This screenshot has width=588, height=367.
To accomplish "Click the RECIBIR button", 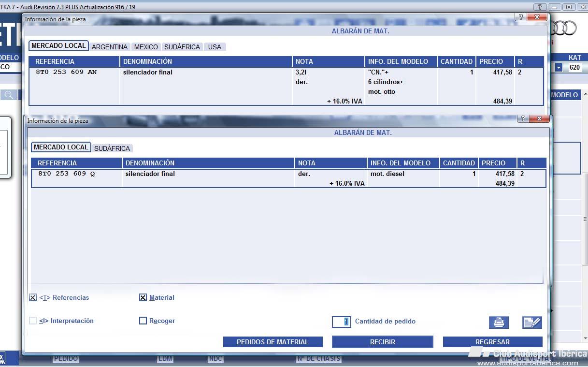I will (383, 342).
